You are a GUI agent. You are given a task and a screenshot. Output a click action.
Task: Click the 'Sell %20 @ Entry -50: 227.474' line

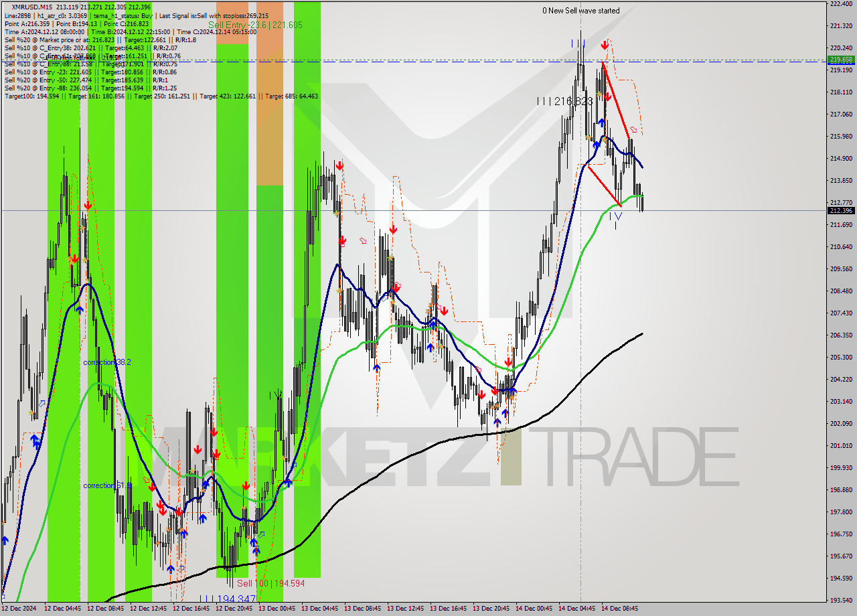pos(86,80)
